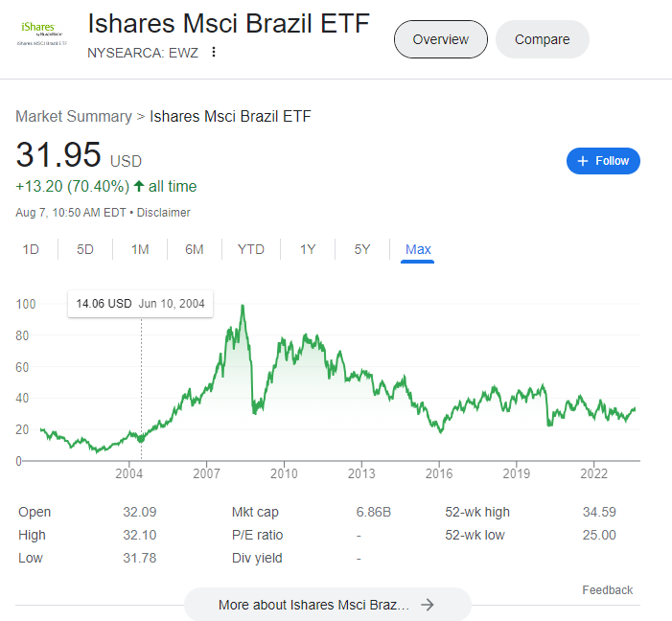The height and width of the screenshot is (621, 672).
Task: Select the 6M chart range
Action: 195,249
